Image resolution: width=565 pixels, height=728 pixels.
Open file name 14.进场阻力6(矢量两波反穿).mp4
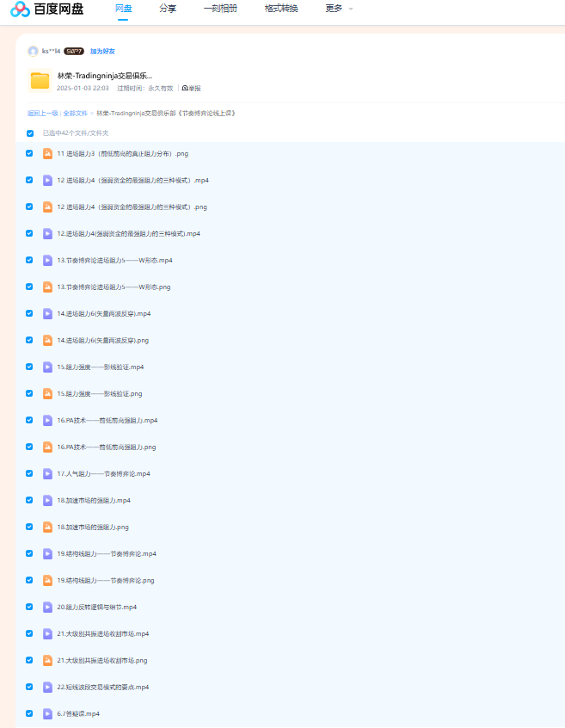click(104, 314)
